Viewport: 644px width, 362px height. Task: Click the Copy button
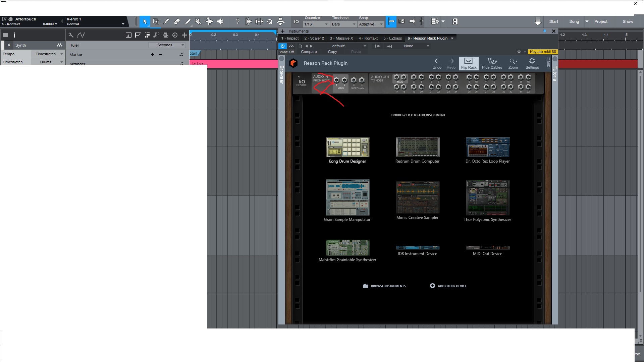tap(332, 52)
